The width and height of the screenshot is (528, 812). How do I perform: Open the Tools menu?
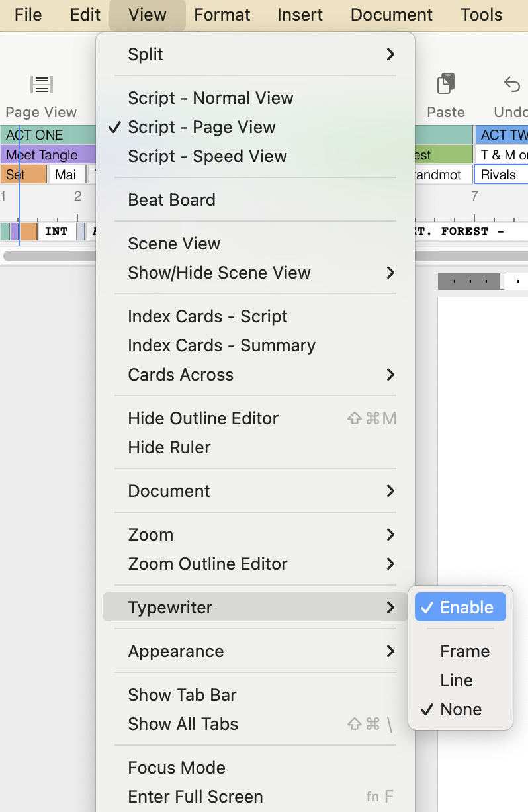tap(482, 15)
